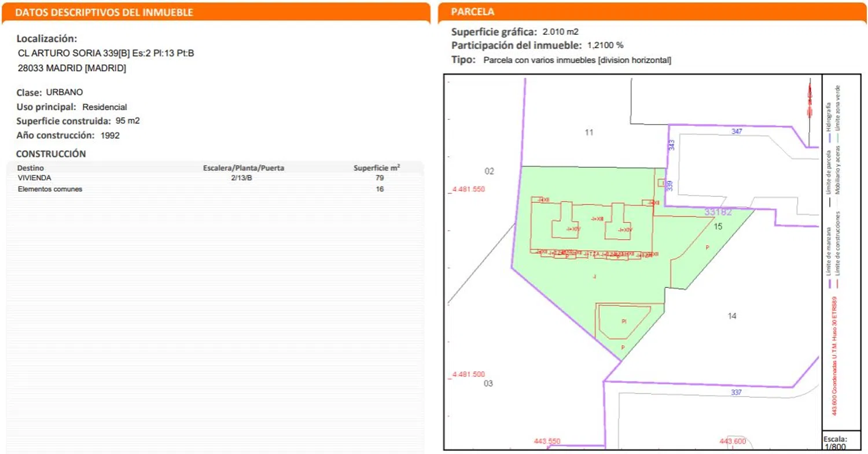
Task: Click the VIVIENDA row in construction table
Action: 35,178
